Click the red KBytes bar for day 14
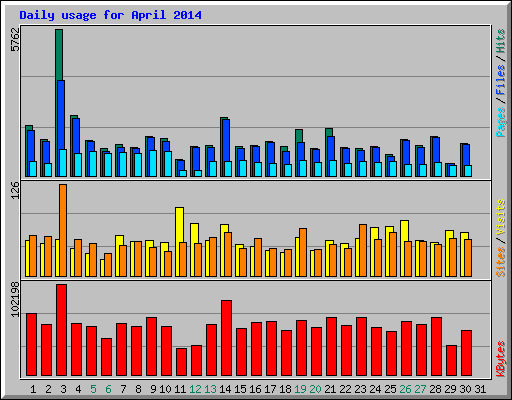 [226, 338]
